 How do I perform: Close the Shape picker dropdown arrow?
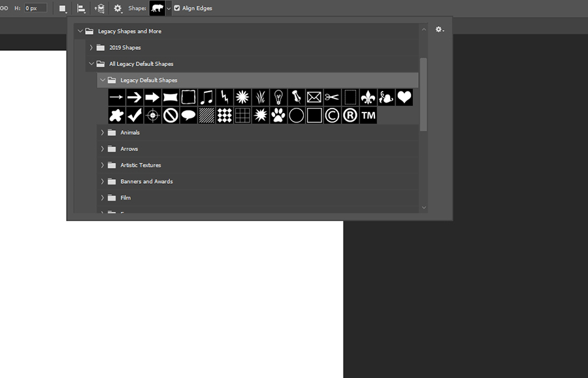coord(169,9)
